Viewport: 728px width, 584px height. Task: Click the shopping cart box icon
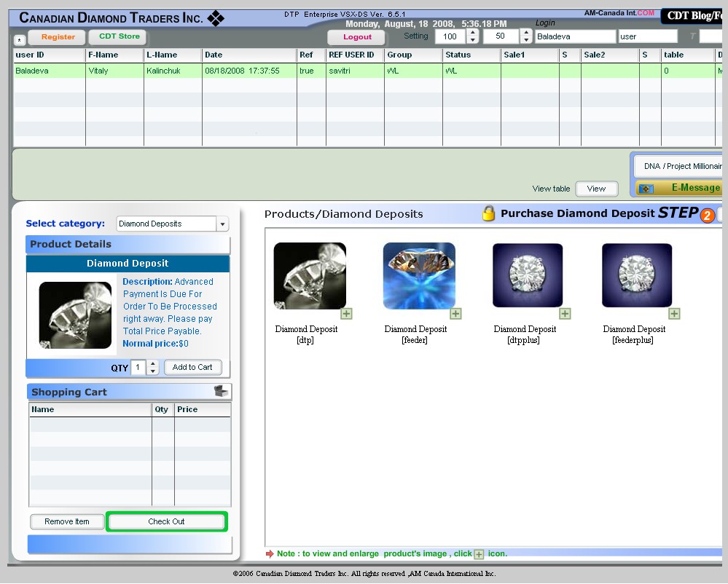pyautogui.click(x=221, y=391)
